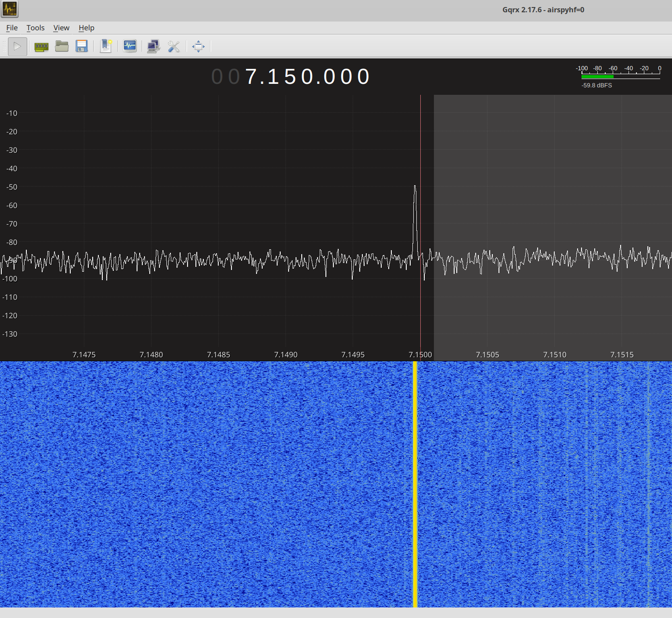Open remote control settings (wrench and screwdriver icon)
Viewport: 672px width, 618px height.
click(x=174, y=47)
